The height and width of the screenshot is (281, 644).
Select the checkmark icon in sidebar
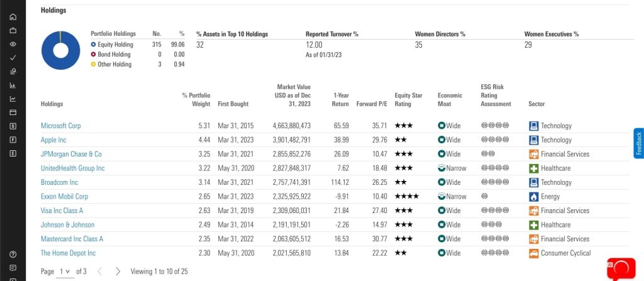click(13, 58)
